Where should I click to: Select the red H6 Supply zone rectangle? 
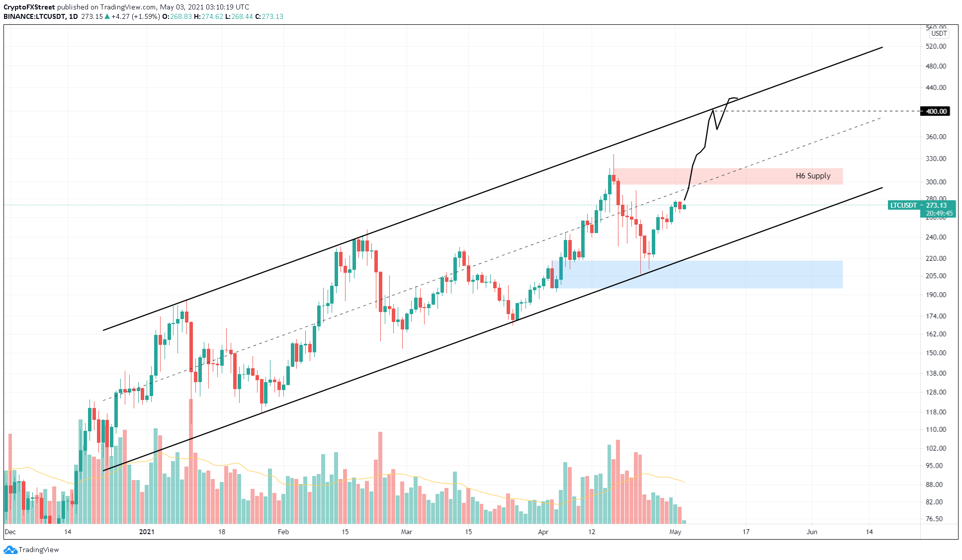click(x=728, y=176)
